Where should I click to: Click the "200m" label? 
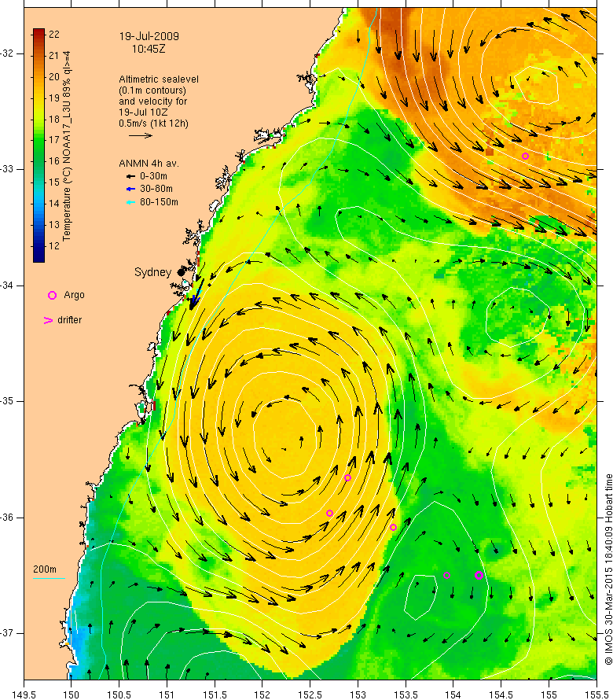[45, 569]
